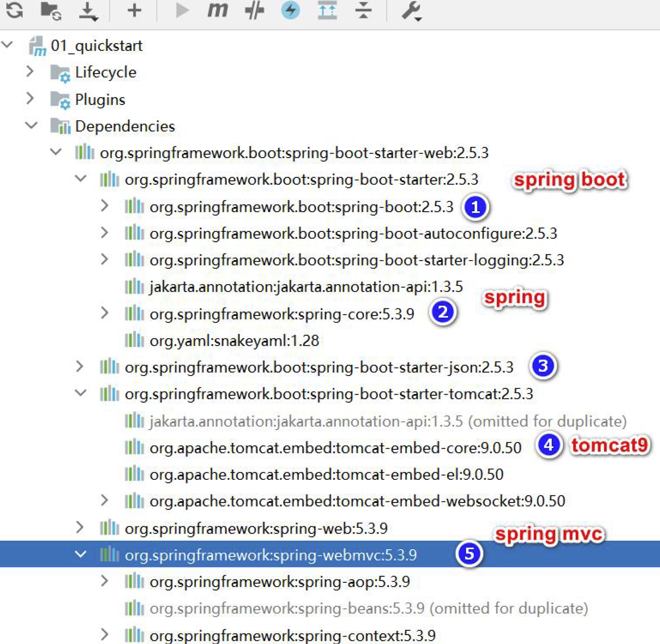660x644 pixels.
Task: Execute a Maven goal via the m icon
Action: pyautogui.click(x=218, y=11)
